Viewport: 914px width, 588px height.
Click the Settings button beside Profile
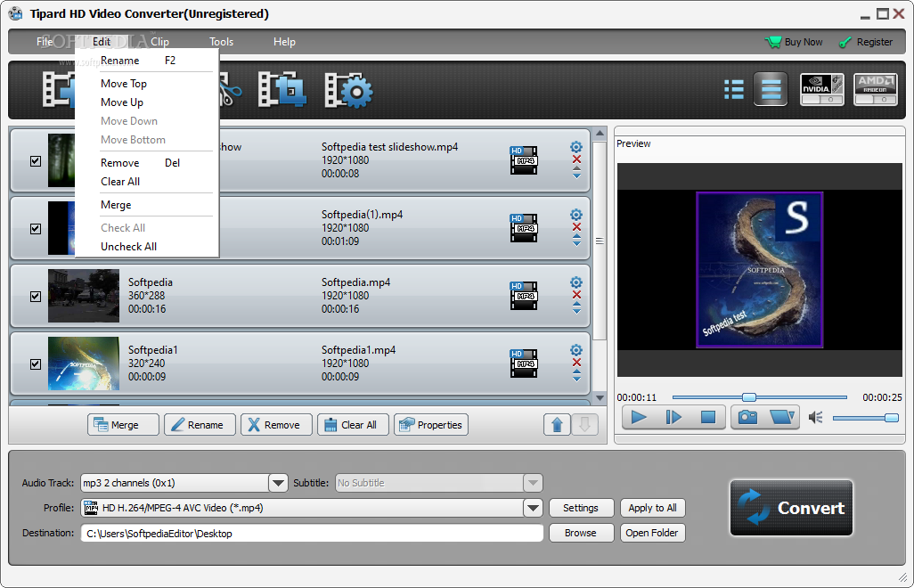[581, 508]
